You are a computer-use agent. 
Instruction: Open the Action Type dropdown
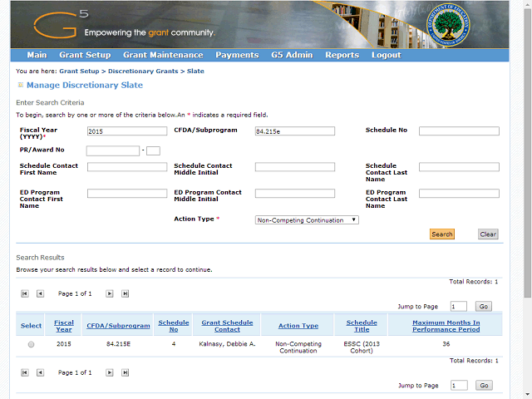[307, 220]
